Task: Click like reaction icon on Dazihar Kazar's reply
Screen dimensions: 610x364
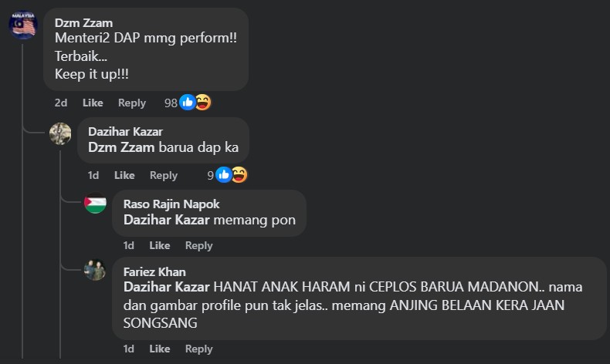Action: click(x=223, y=175)
